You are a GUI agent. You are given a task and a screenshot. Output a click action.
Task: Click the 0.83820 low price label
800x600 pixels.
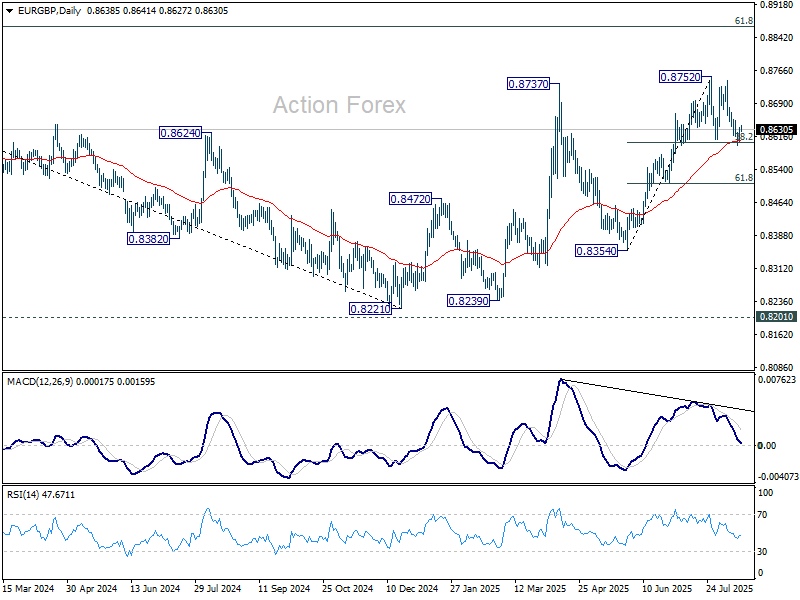click(148, 239)
